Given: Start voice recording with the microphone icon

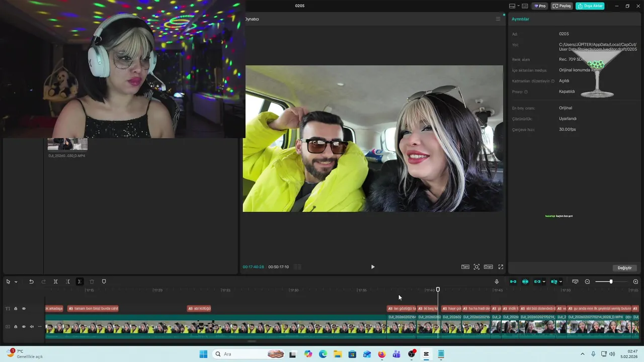Looking at the screenshot, I should click(497, 282).
